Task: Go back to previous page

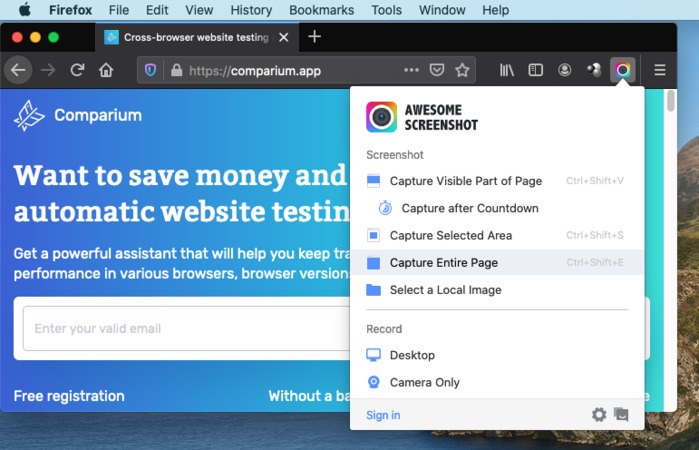Action: (18, 70)
